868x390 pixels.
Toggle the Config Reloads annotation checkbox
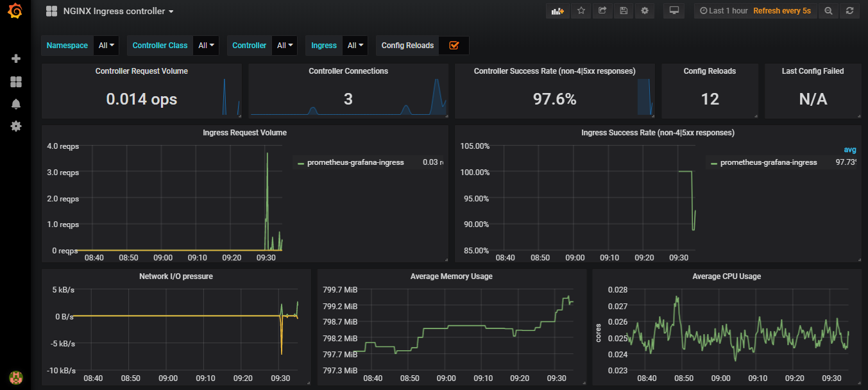point(454,46)
